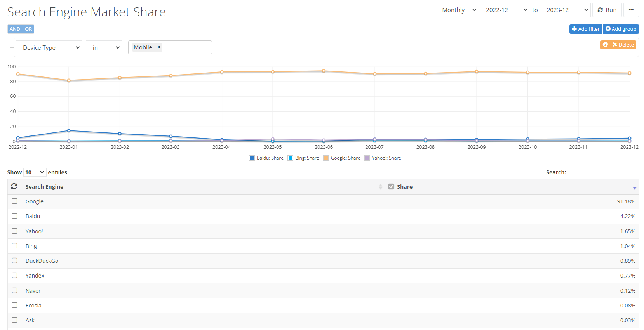644x330 pixels.
Task: Click the Share column header label
Action: [x=405, y=187]
